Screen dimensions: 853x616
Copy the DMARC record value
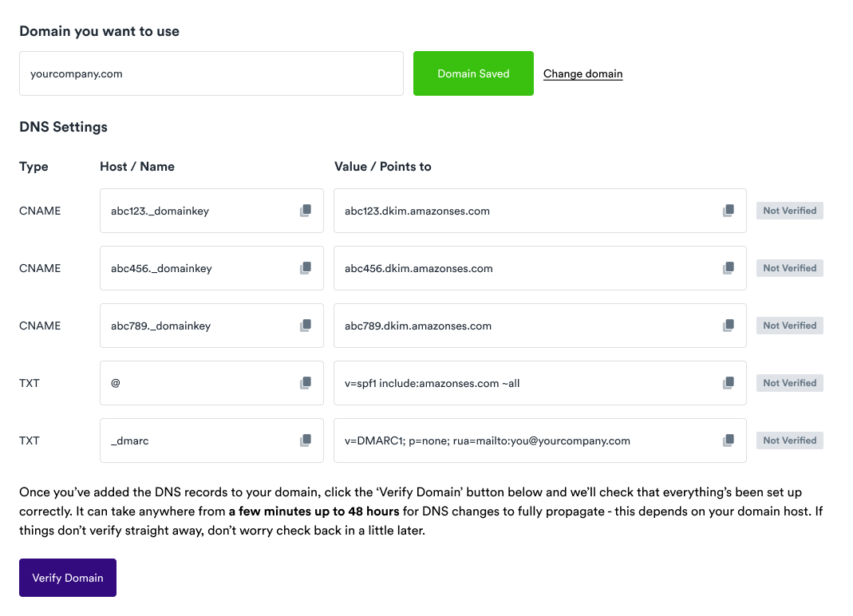[x=728, y=440]
